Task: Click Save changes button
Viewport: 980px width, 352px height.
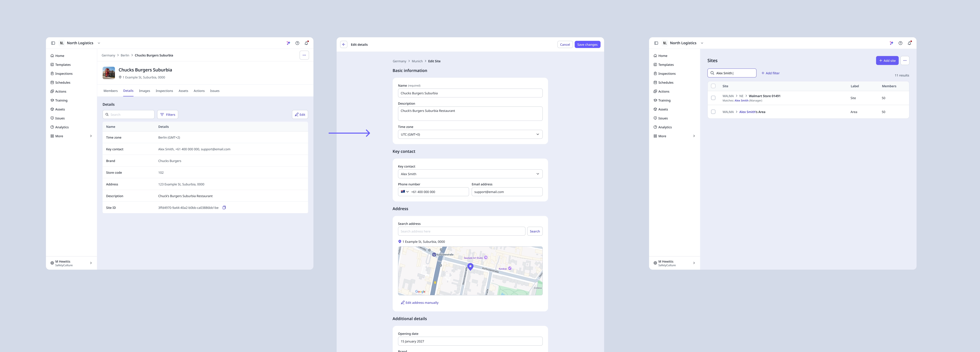Action: pyautogui.click(x=587, y=45)
